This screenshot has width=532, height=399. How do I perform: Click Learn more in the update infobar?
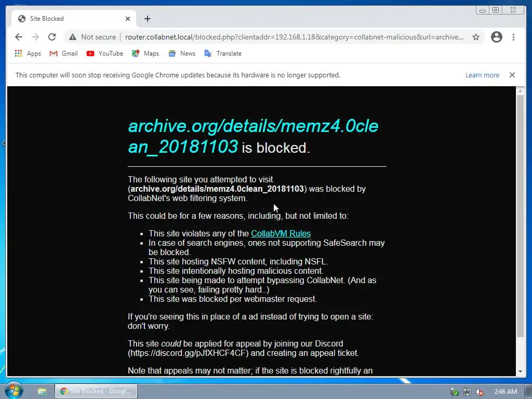pos(482,75)
